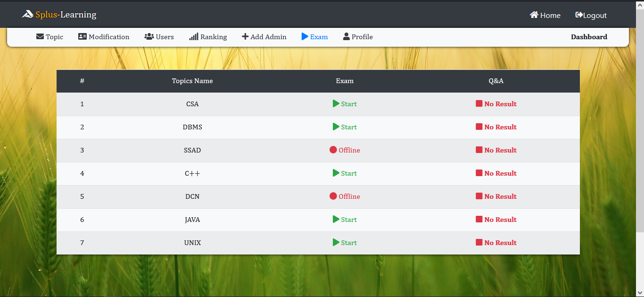Start the CSA exam
644x297 pixels.
tap(345, 104)
